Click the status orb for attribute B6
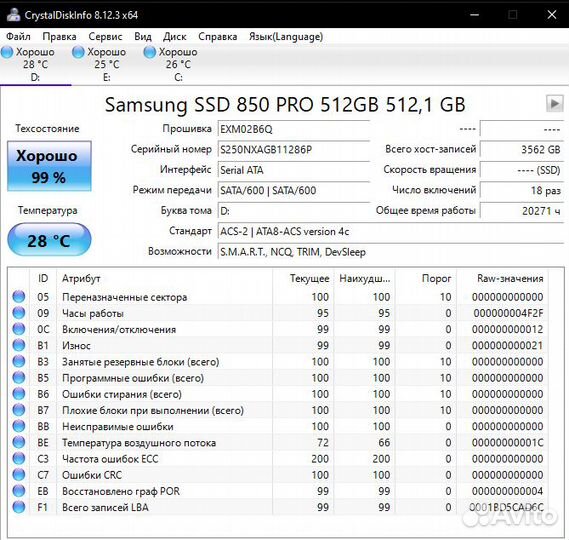The image size is (569, 540). 19,394
